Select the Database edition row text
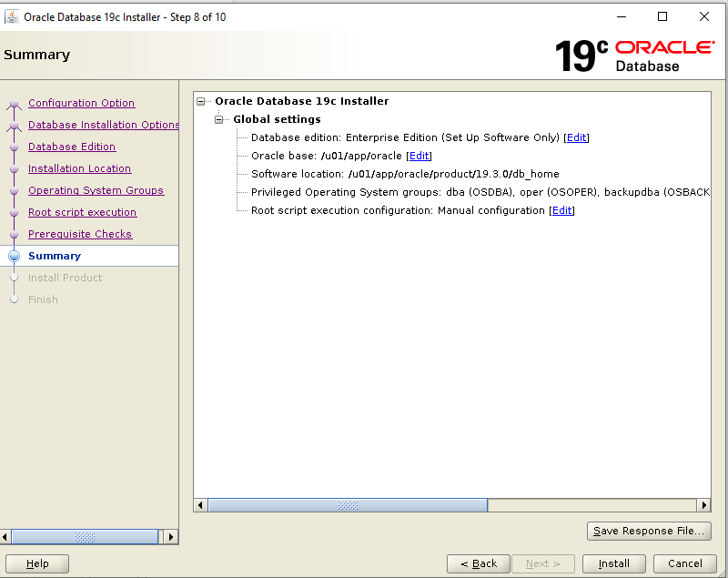This screenshot has height=578, width=728. tap(405, 137)
